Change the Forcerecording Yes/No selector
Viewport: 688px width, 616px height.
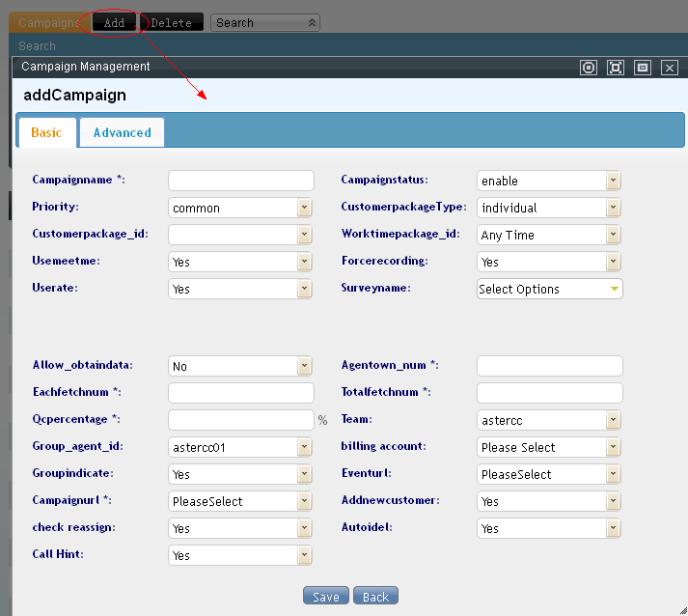[x=613, y=262]
